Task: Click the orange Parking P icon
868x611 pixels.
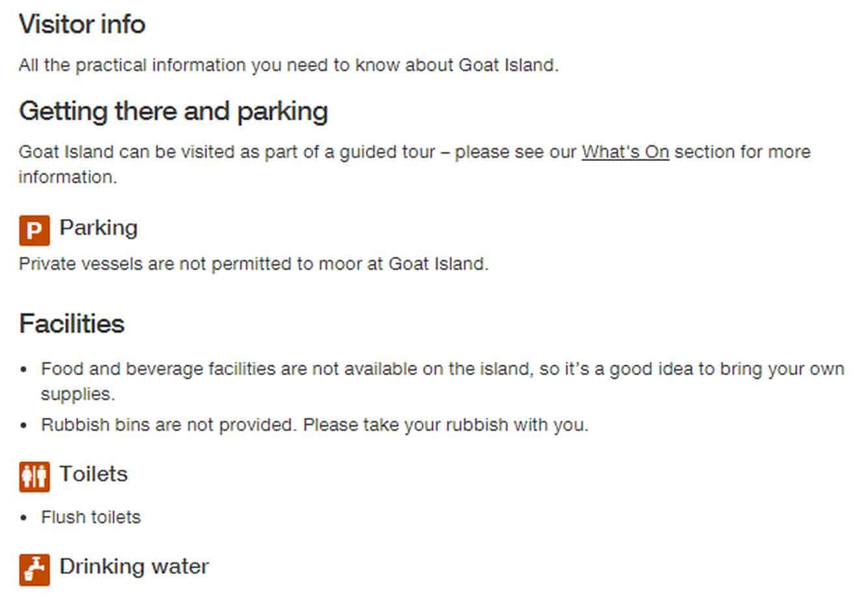Action: 35,231
